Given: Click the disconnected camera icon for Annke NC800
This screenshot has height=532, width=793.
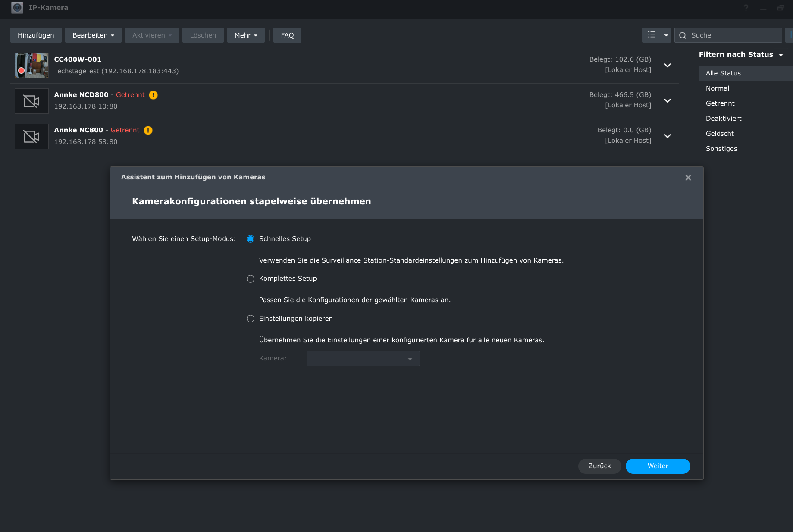Looking at the screenshot, I should click(31, 137).
